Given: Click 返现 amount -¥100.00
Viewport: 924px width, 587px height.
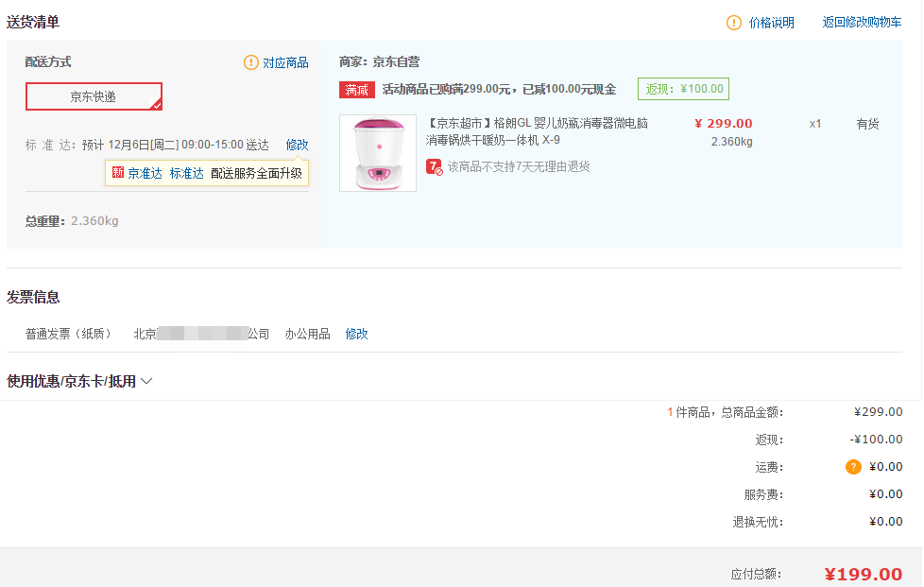Looking at the screenshot, I should tap(876, 440).
